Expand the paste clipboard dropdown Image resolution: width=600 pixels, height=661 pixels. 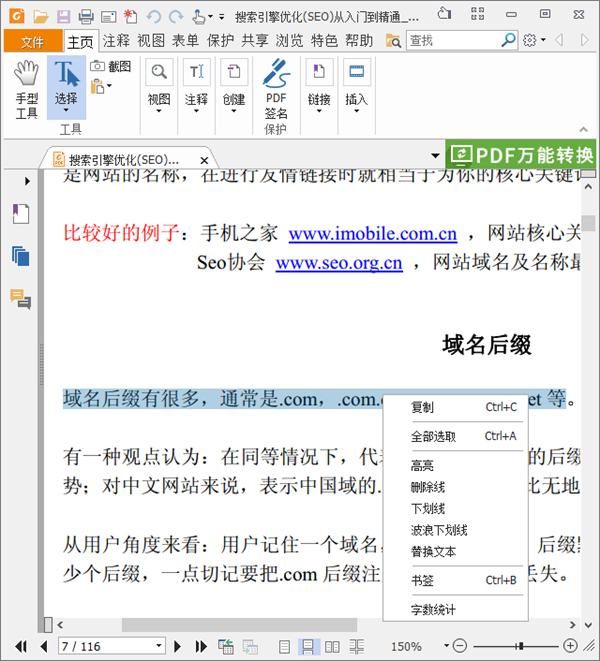(109, 86)
